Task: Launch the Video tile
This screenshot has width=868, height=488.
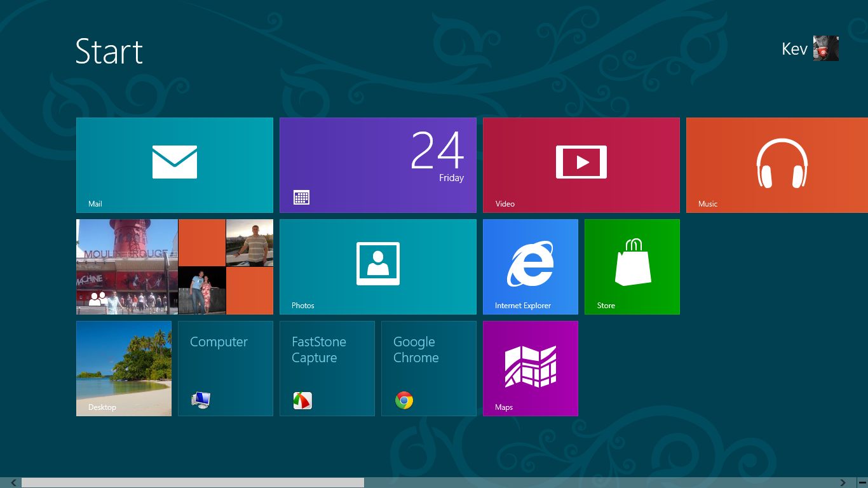Action: (581, 165)
